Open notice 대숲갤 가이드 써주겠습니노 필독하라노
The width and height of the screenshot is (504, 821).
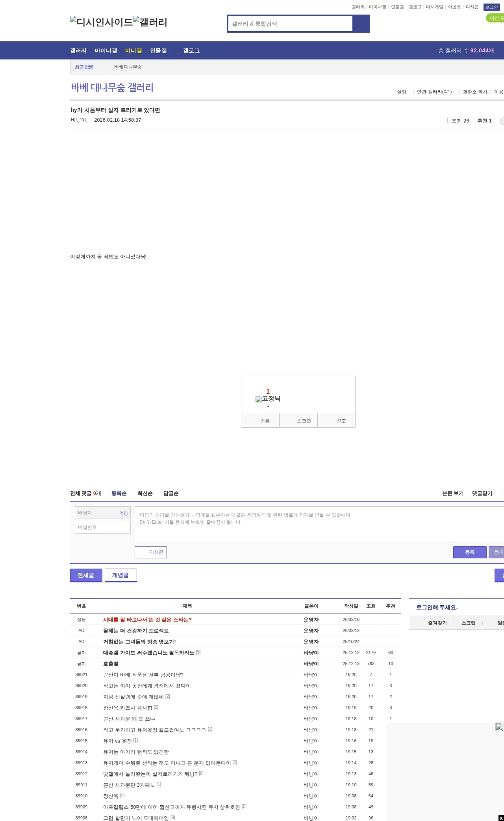(149, 652)
